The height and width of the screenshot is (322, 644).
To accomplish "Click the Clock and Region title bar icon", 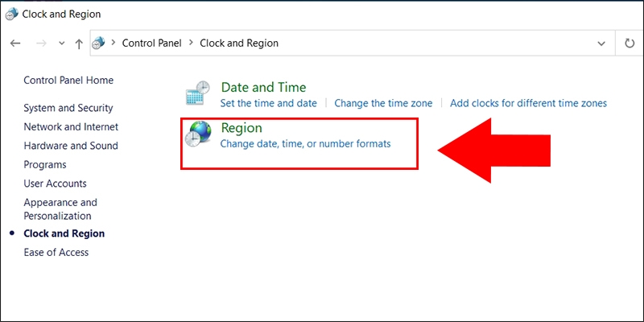I will tap(10, 14).
